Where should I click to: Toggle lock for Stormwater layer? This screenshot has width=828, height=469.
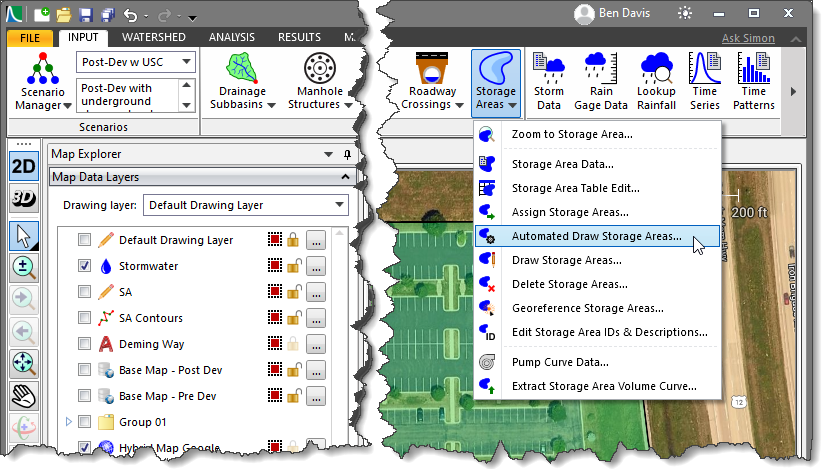pos(294,266)
